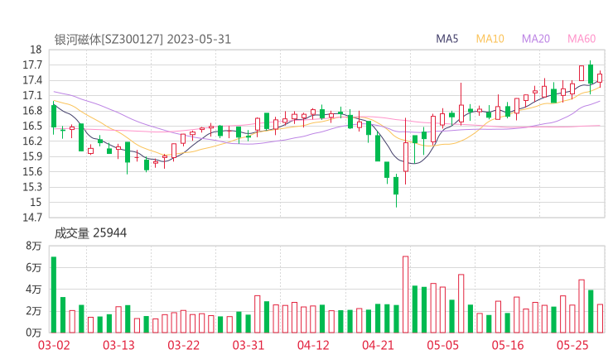The height and width of the screenshot is (364, 613).
Task: Click the 03-22 date axis label
Action: (x=183, y=345)
